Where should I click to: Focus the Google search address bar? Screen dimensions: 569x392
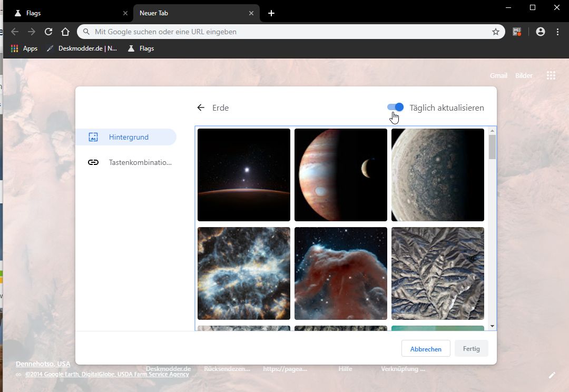tap(291, 32)
